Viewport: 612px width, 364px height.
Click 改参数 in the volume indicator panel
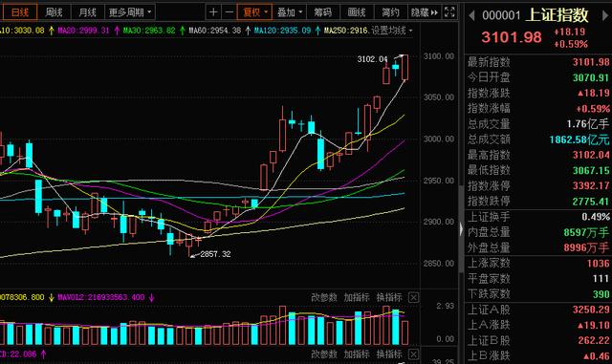click(324, 297)
